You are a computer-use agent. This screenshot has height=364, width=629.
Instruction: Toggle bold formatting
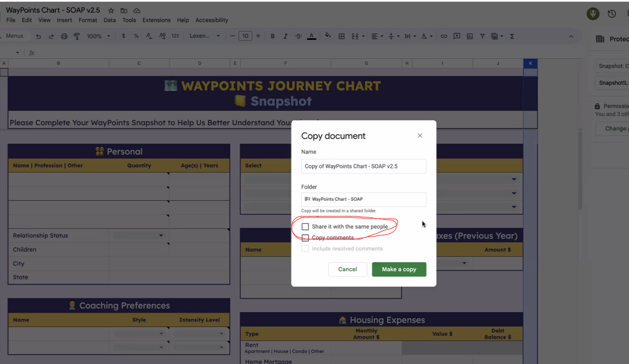tap(272, 36)
